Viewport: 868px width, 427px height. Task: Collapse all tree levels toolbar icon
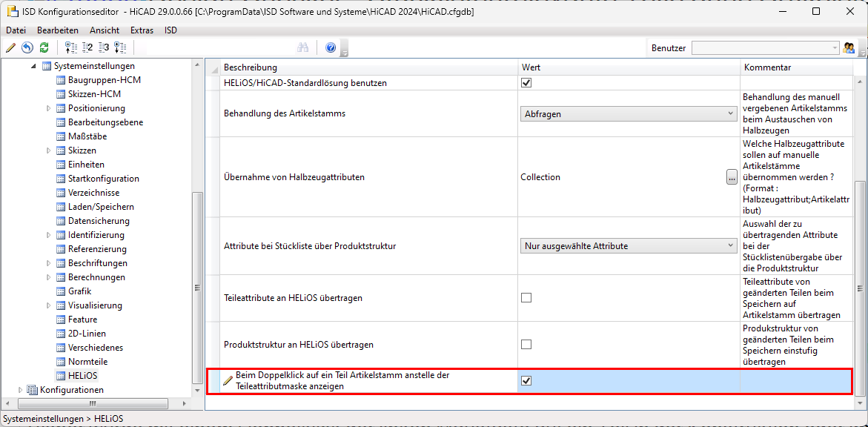pyautogui.click(x=71, y=47)
